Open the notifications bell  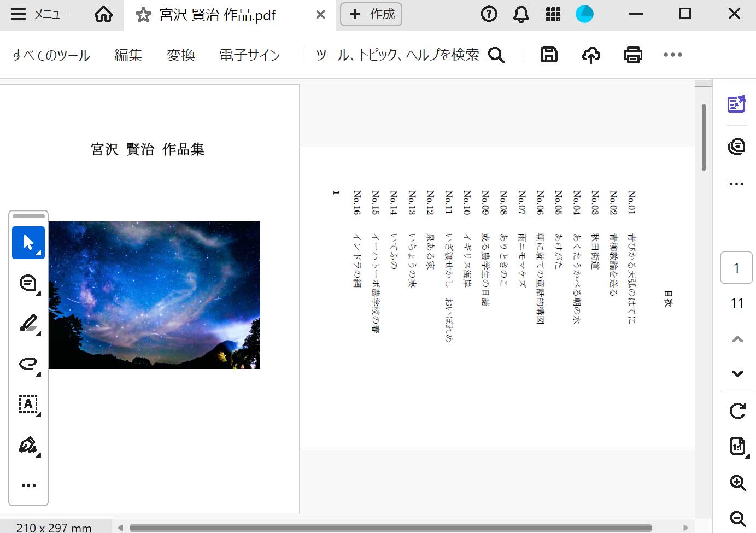coord(521,14)
